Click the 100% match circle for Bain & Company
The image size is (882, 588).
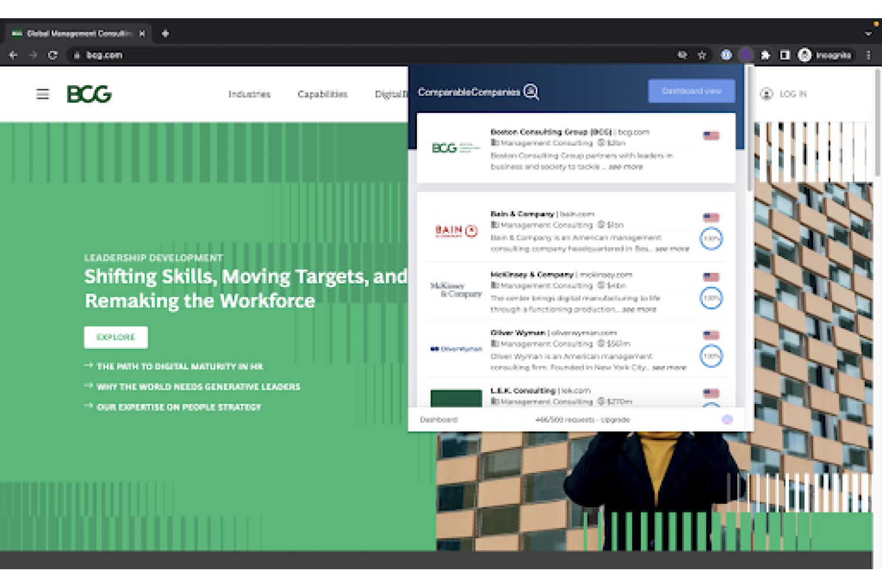click(x=711, y=239)
